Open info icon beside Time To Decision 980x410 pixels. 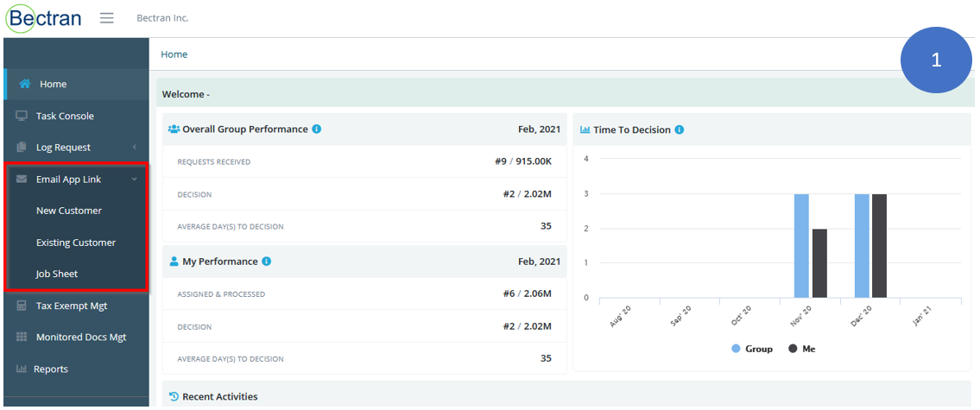click(680, 130)
